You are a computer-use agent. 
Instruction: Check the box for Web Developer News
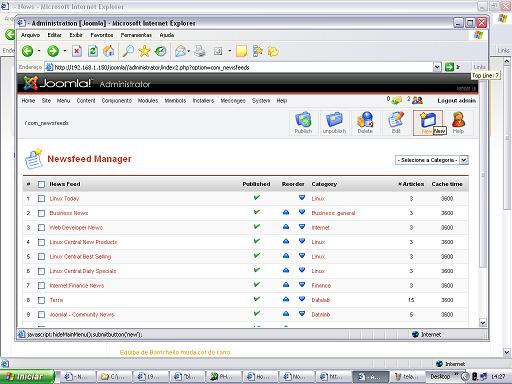coord(41,228)
